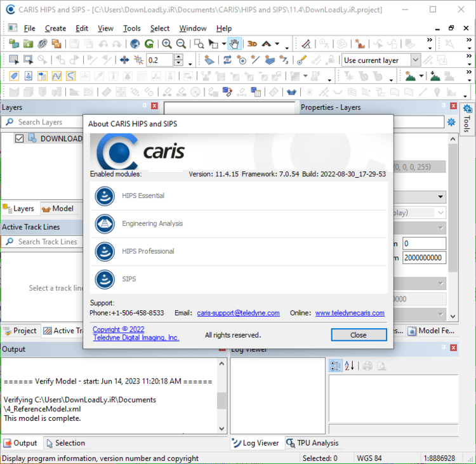
Task: Toggle the DOWNLOAD layer visibility checkbox
Action: tap(19, 138)
